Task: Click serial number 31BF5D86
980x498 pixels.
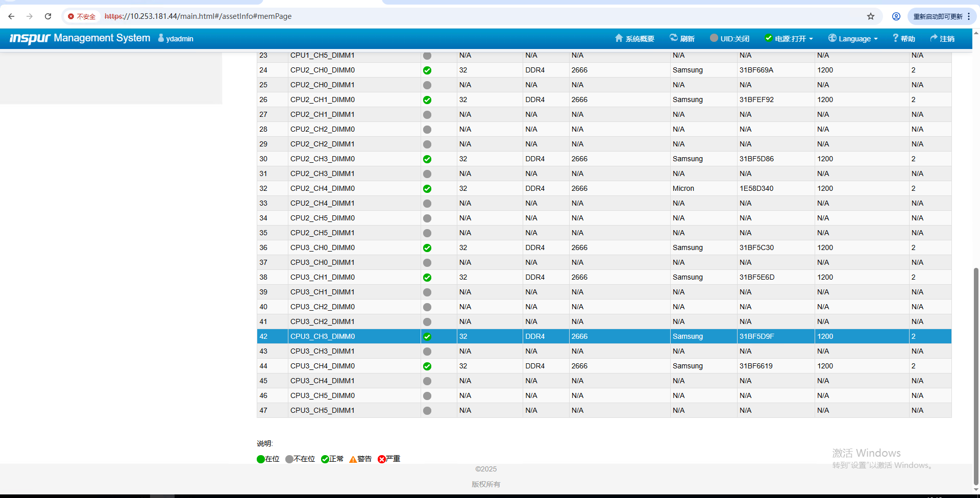Action: click(x=756, y=159)
